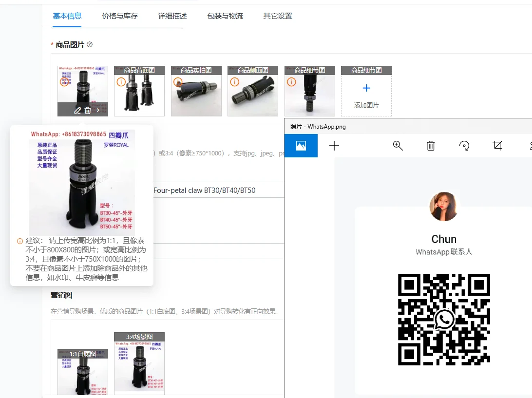Screen dimensions: 532x398
Task: Select the 商品实拍图 thumbnail
Action: pyautogui.click(x=196, y=91)
